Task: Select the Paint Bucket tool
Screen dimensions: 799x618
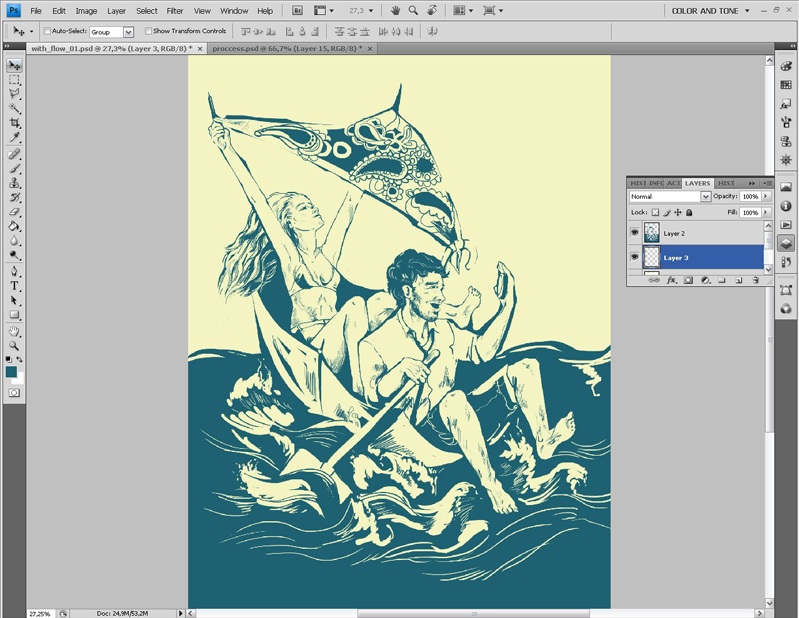Action: [x=14, y=226]
